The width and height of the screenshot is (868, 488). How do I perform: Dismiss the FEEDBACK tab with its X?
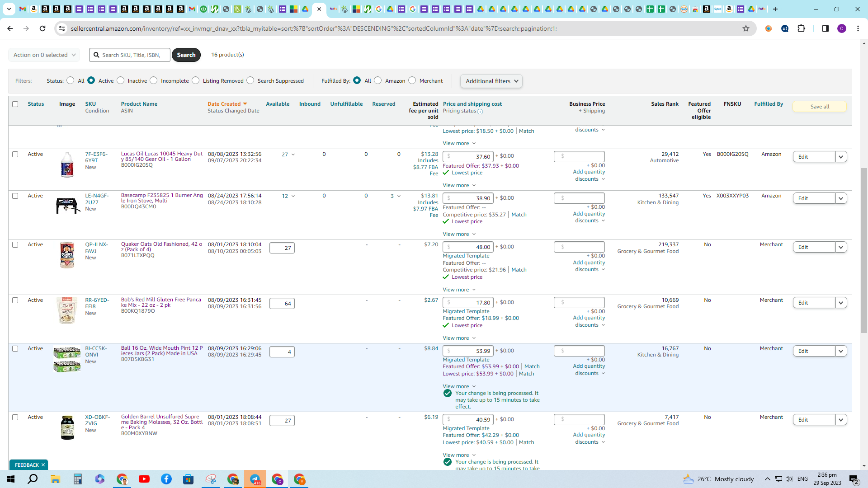[x=43, y=465]
